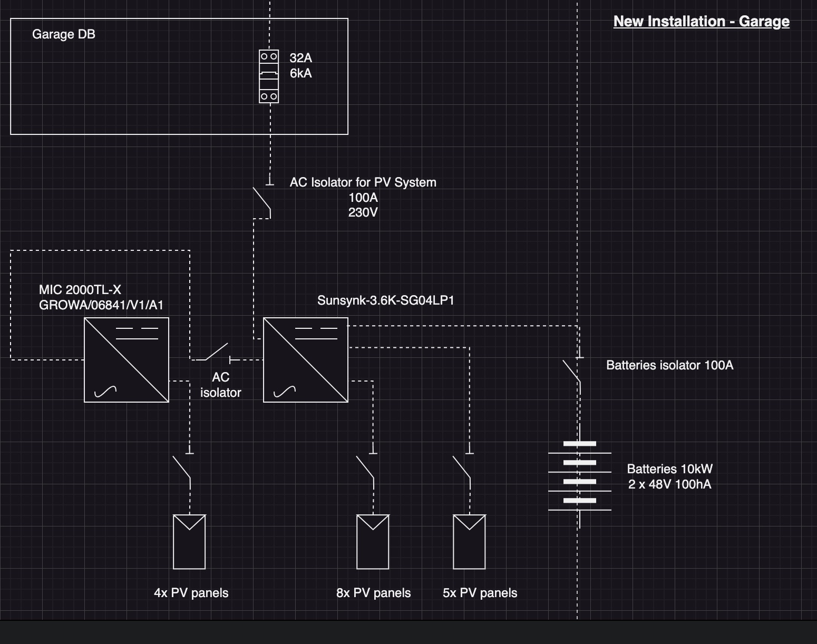Click the Batteries isolator 100A label
The image size is (817, 644).
[x=670, y=365]
